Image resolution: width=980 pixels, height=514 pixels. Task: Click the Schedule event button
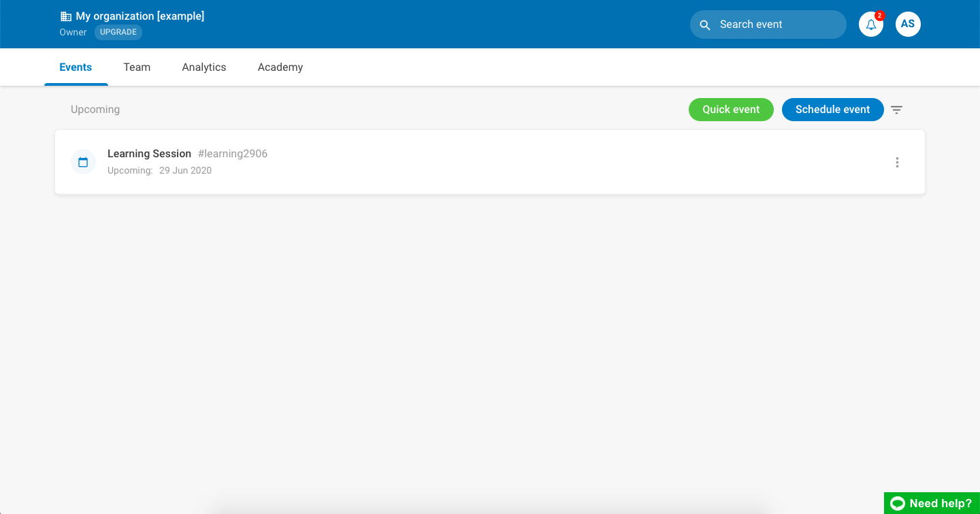833,110
